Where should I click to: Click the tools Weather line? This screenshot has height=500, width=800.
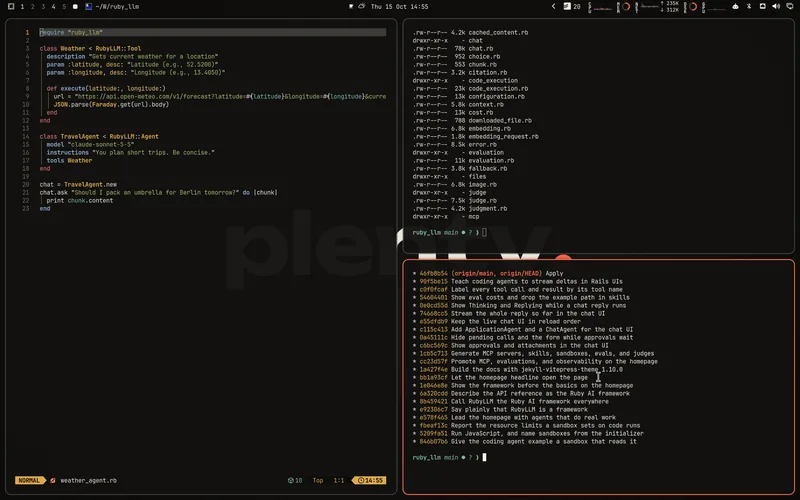69,160
